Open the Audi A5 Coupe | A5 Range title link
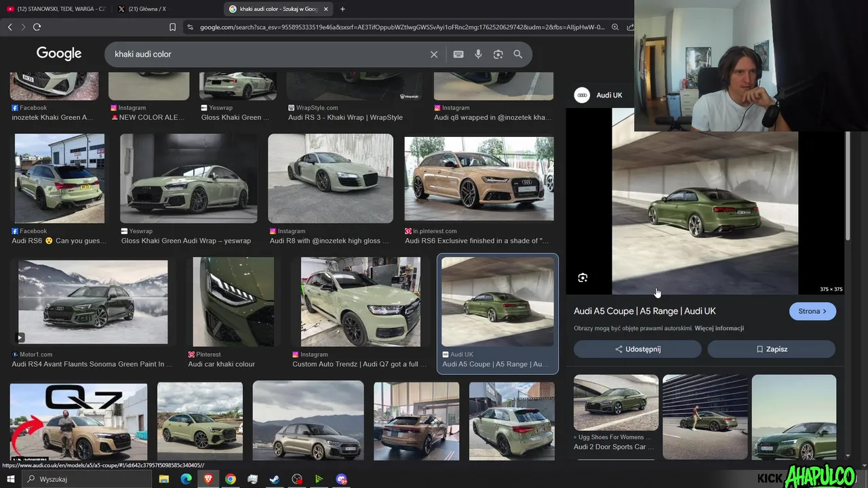This screenshot has width=868, height=488. [x=645, y=311]
